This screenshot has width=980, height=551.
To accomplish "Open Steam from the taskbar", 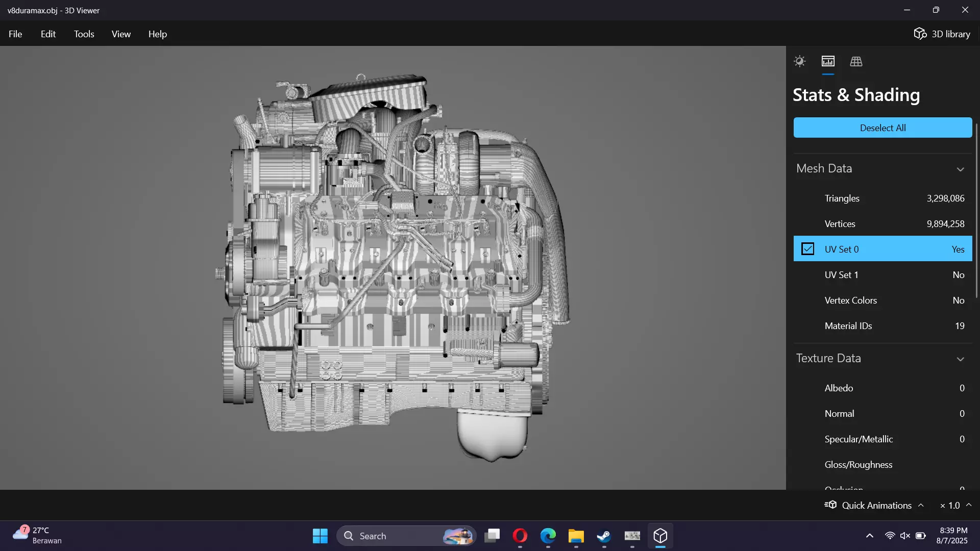I will [604, 536].
